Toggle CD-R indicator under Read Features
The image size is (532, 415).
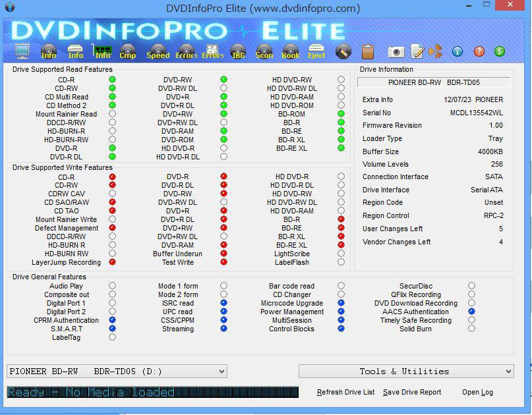(112, 80)
